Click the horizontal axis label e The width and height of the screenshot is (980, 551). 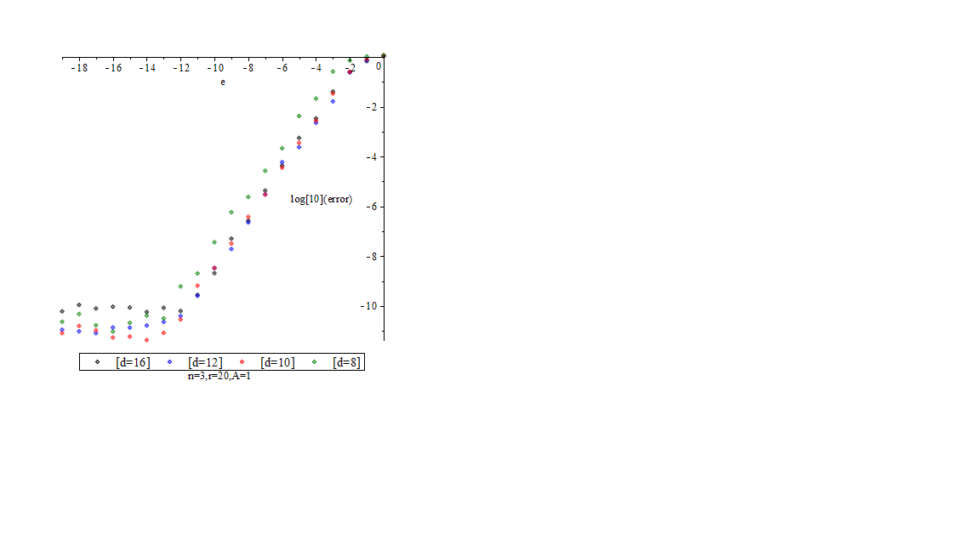223,82
